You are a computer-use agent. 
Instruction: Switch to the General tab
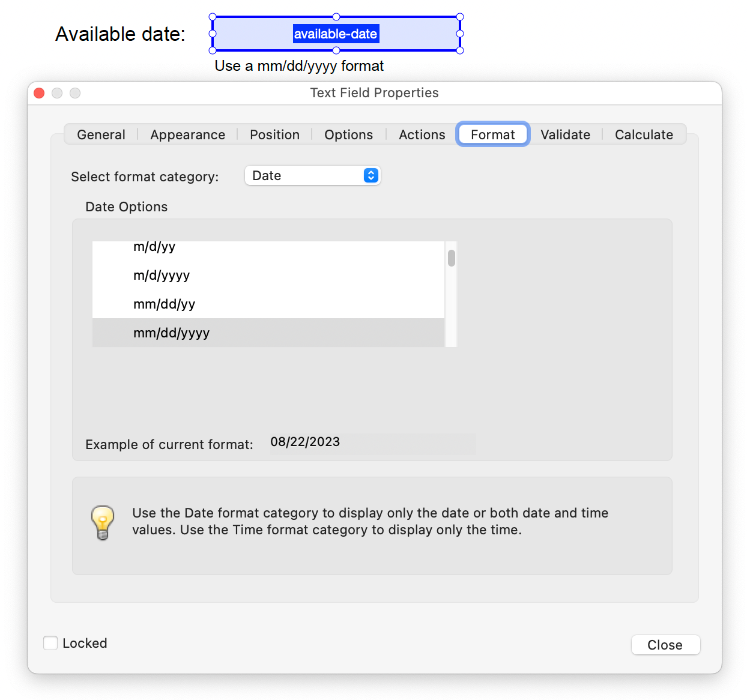click(100, 134)
